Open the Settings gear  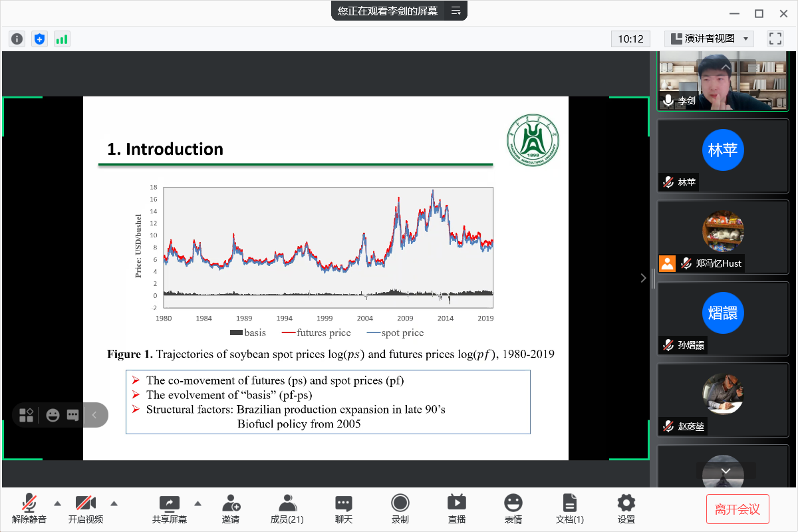(x=626, y=509)
